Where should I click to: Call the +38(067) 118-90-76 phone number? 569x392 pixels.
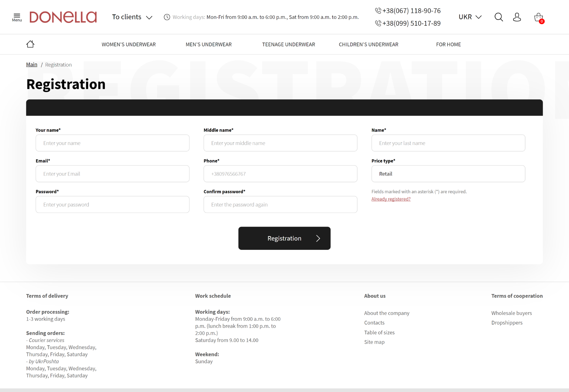411,11
